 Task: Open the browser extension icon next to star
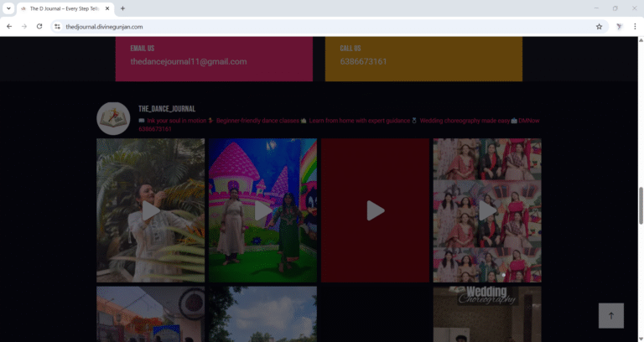pos(620,27)
